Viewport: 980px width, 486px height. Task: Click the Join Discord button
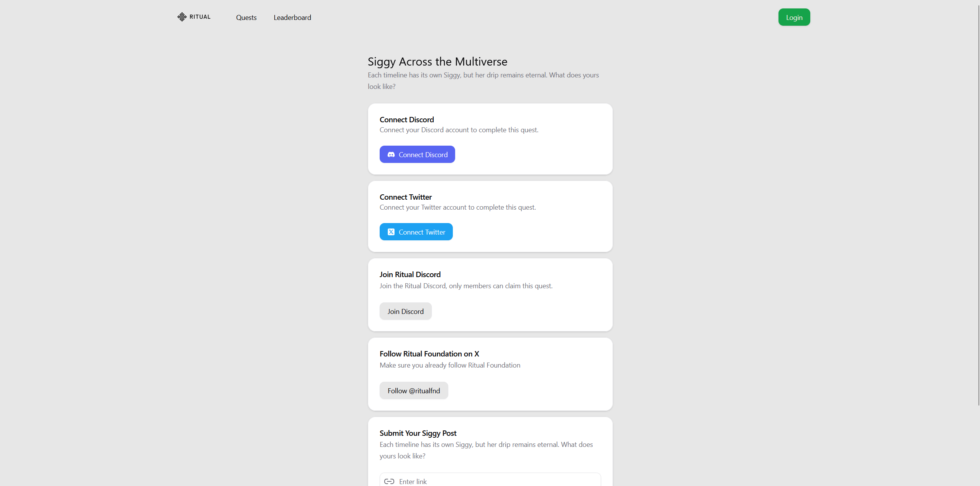[405, 311]
